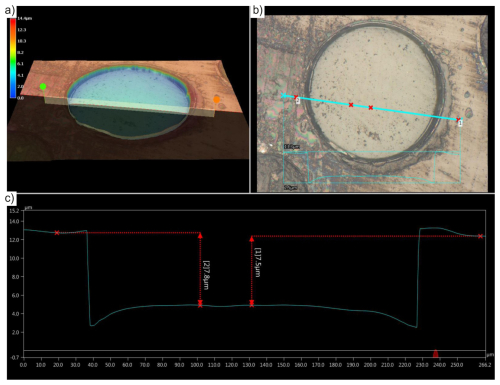Click red triangle marker on the x-axis
The width and height of the screenshot is (500, 385).
tap(435, 353)
